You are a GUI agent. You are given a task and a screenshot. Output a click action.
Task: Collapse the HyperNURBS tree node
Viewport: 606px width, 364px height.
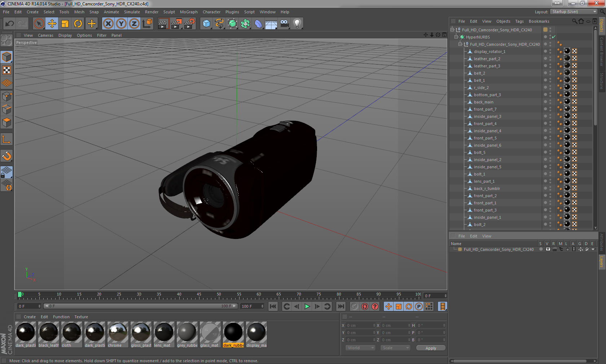click(456, 37)
